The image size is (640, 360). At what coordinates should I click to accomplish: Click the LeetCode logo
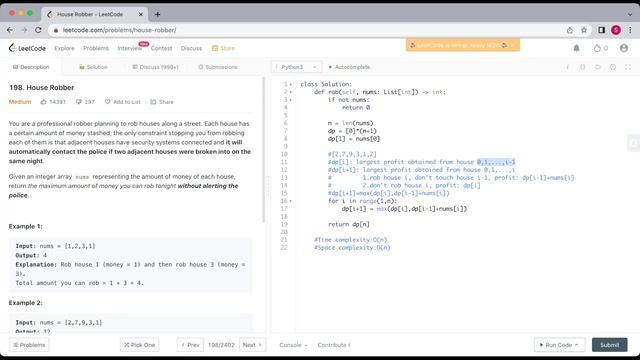tap(27, 48)
